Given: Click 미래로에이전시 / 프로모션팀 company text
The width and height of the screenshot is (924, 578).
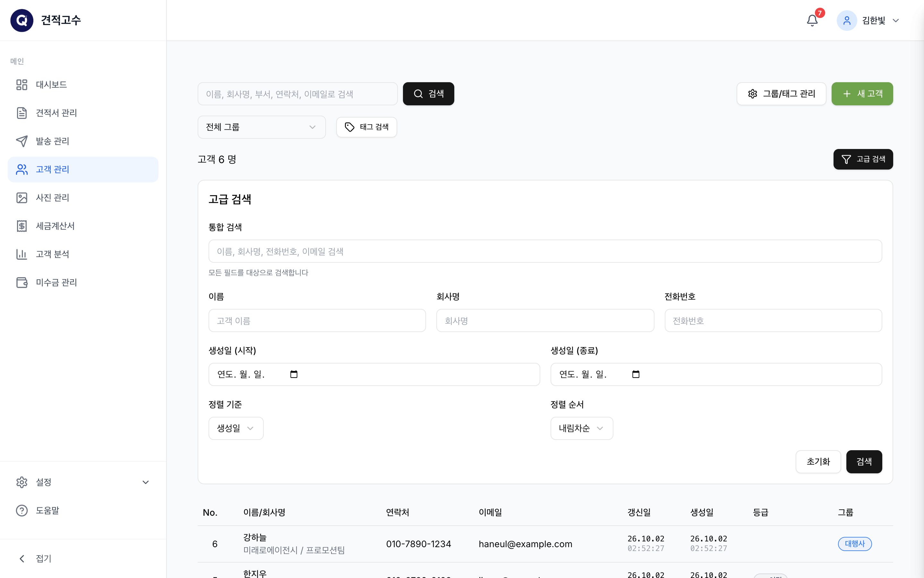Looking at the screenshot, I should point(294,550).
